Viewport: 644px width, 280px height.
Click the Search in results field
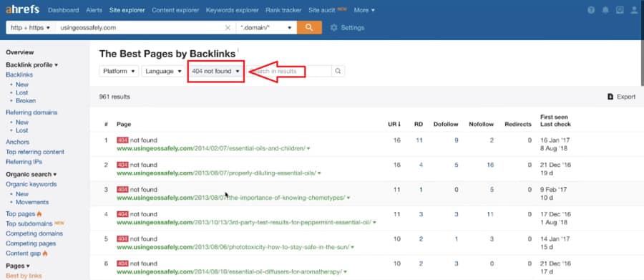(290, 71)
